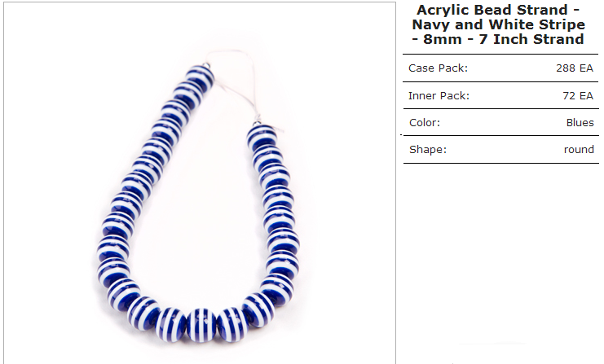Select the "Navy and White Stripe" title line
This screenshot has height=364, width=604.
click(498, 24)
